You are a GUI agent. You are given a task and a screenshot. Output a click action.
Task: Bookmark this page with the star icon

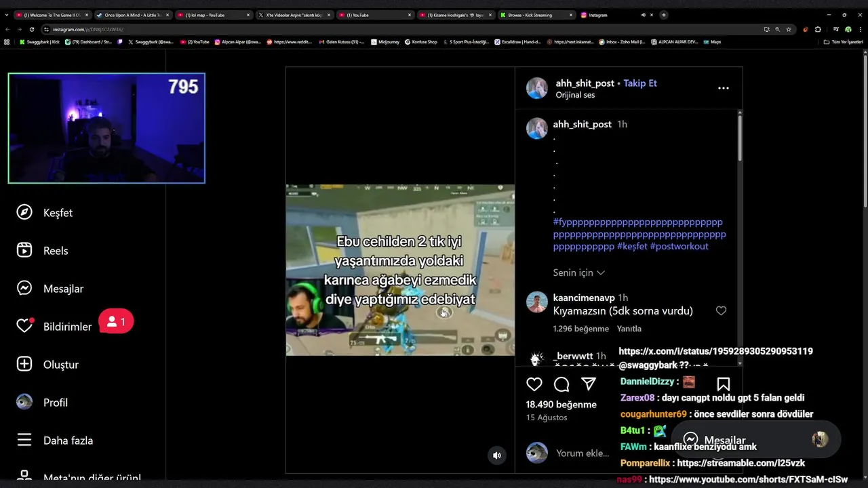pos(789,29)
